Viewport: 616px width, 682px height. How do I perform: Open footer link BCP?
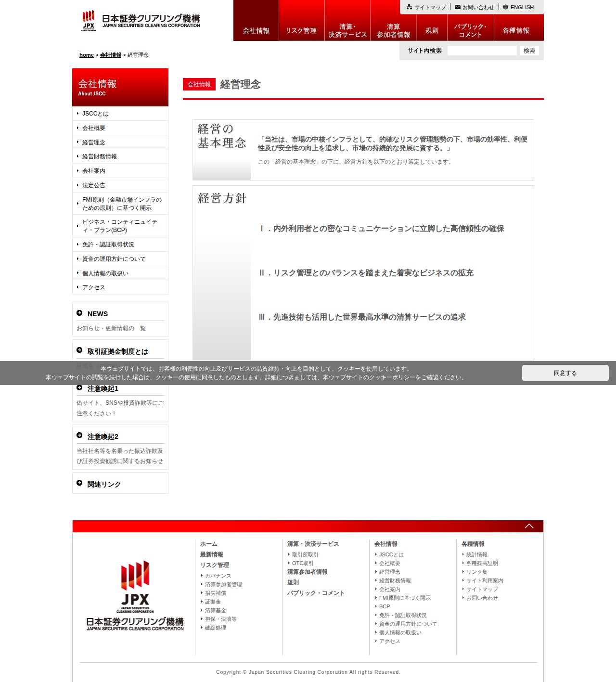(x=385, y=606)
